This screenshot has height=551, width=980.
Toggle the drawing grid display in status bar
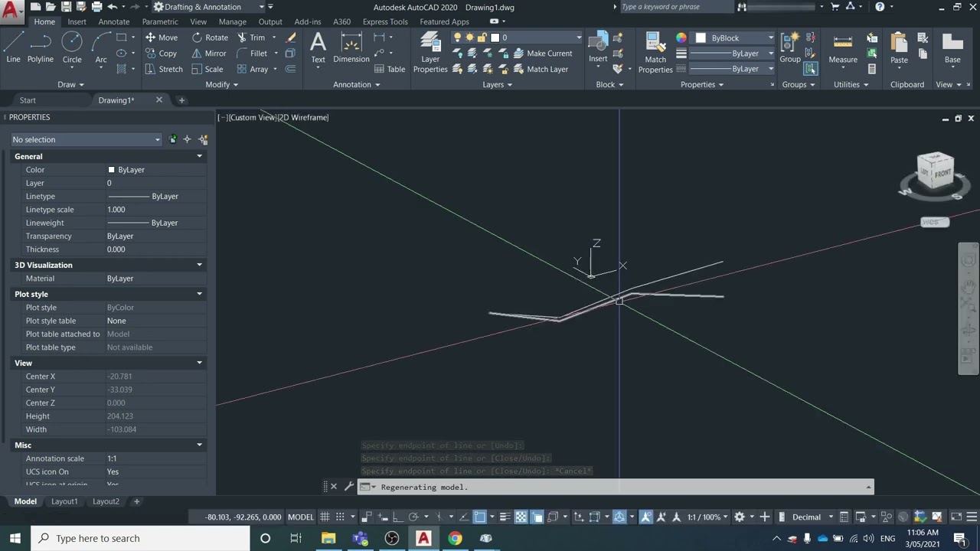pyautogui.click(x=325, y=517)
